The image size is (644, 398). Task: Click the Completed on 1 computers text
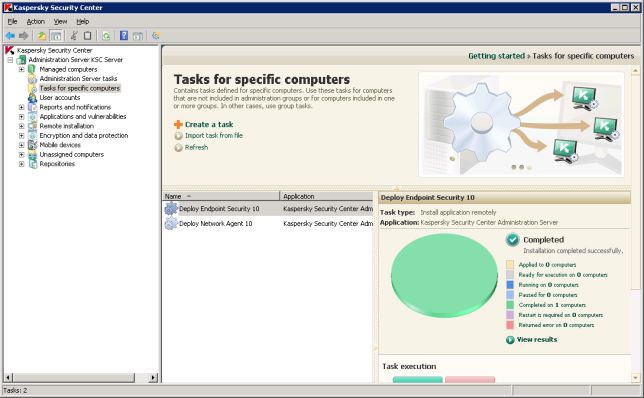(x=552, y=305)
